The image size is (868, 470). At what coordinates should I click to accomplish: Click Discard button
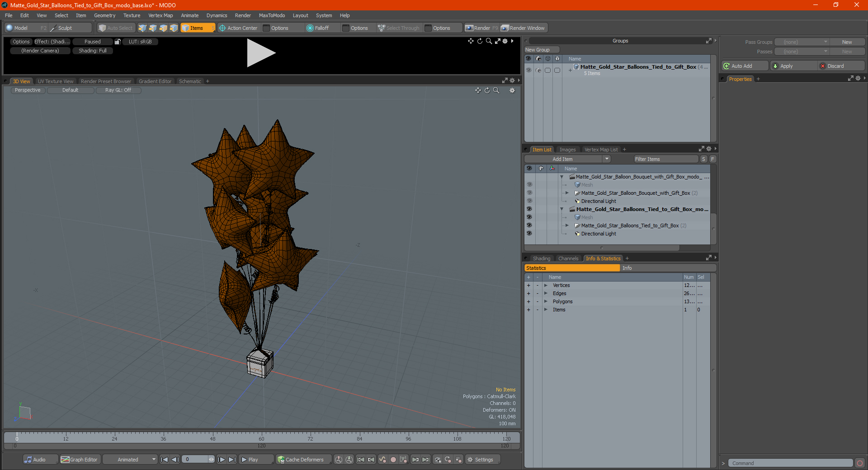click(841, 66)
